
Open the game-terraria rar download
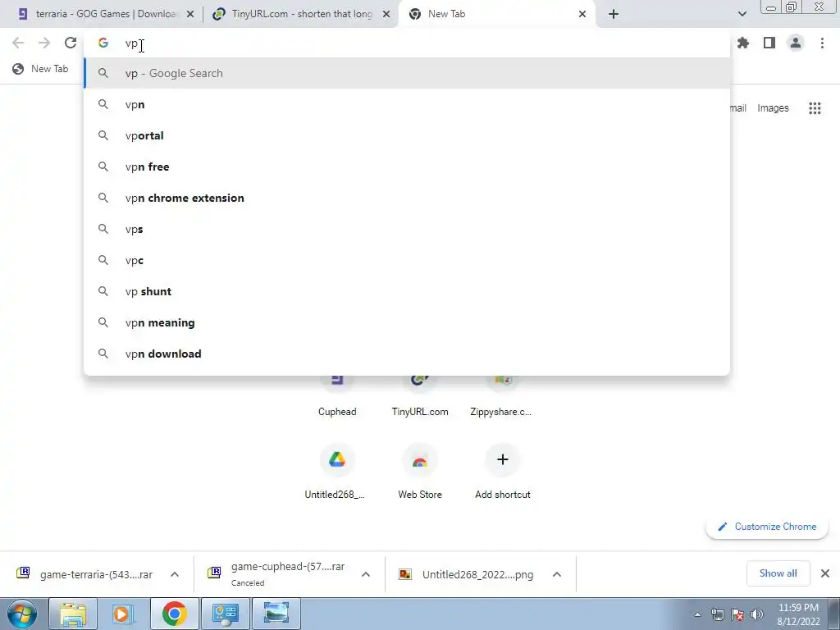coord(84,574)
